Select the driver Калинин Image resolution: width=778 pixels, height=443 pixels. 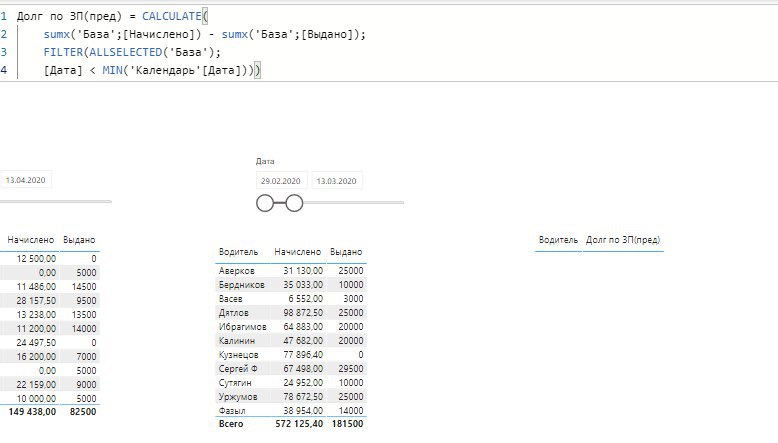tap(237, 340)
